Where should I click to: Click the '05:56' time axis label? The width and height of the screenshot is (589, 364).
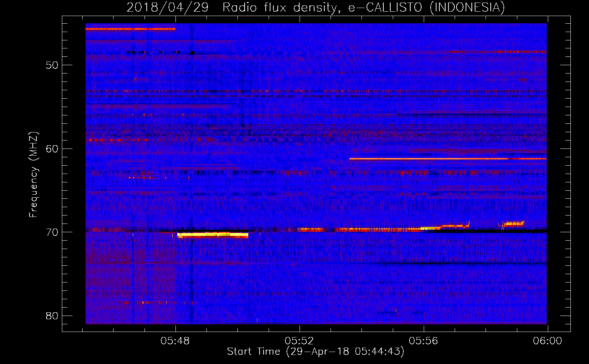coord(423,341)
